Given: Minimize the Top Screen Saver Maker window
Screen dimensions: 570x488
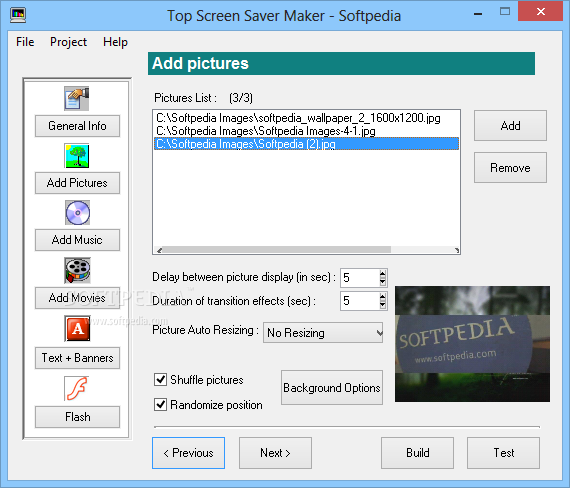Looking at the screenshot, I should pos(478,14).
